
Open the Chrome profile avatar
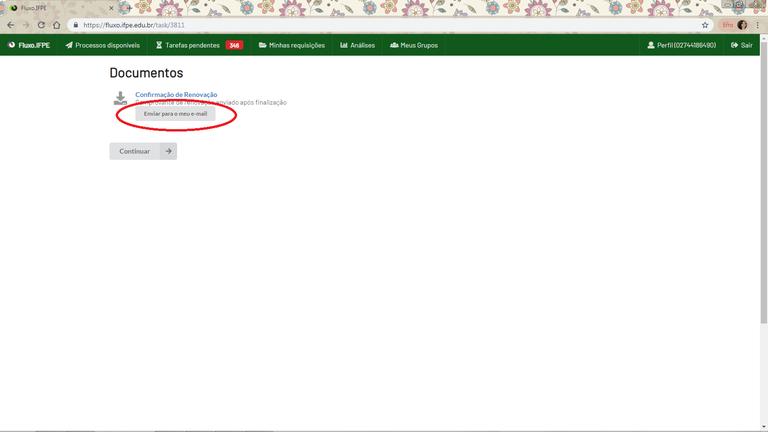tap(742, 25)
